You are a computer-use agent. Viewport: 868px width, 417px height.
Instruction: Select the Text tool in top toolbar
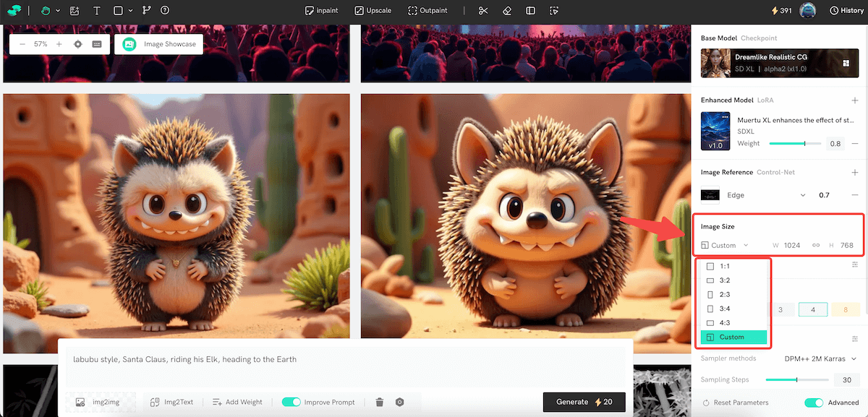pos(97,11)
